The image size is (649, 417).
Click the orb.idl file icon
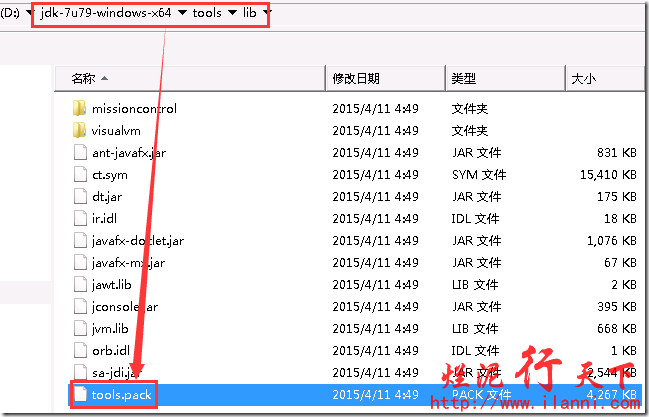80,350
